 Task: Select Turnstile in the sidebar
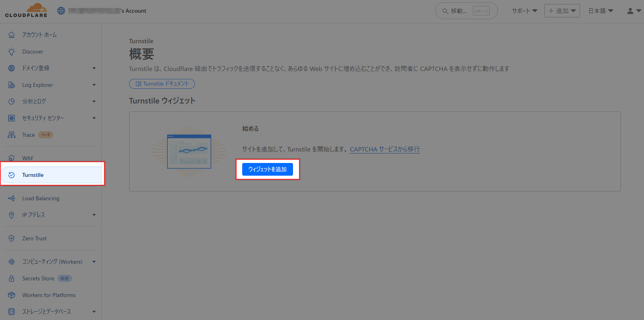click(52, 175)
